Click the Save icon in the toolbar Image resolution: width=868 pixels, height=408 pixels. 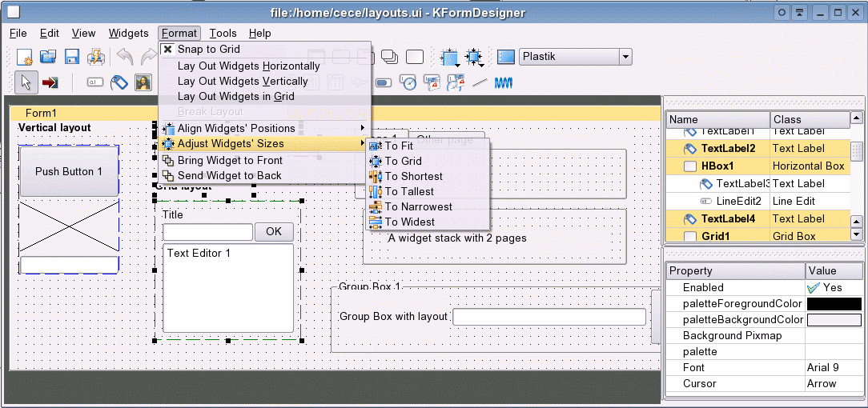[x=72, y=57]
